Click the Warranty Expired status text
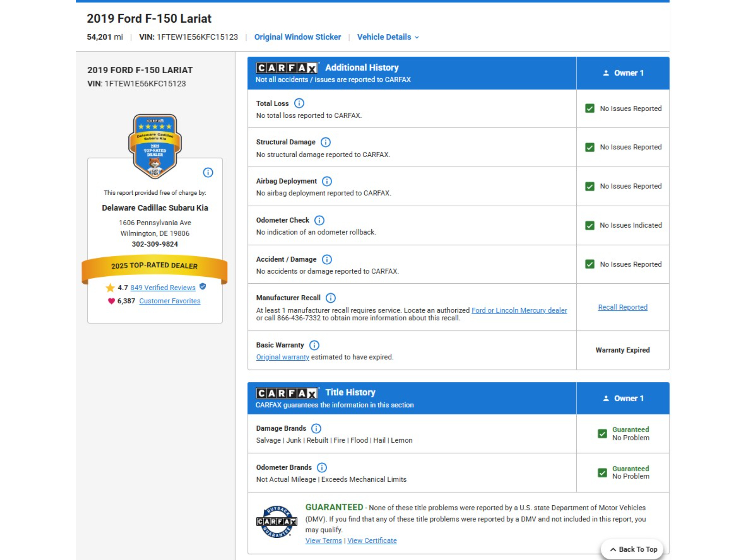This screenshot has width=747, height=560. click(623, 350)
